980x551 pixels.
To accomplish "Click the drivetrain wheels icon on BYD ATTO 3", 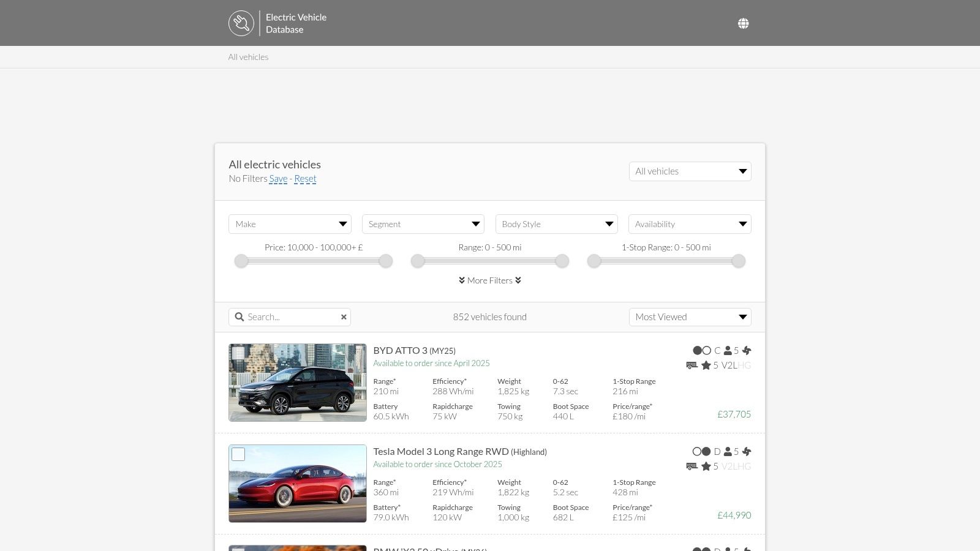I will tap(702, 351).
